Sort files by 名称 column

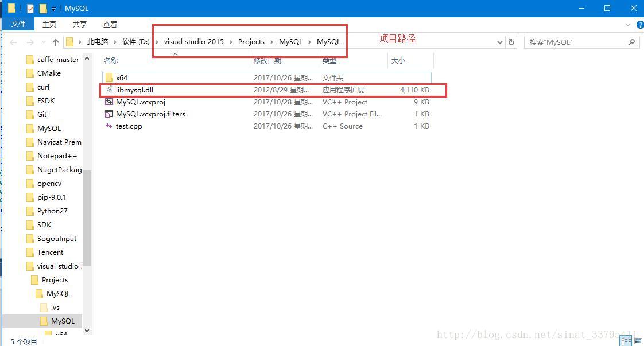(111, 61)
